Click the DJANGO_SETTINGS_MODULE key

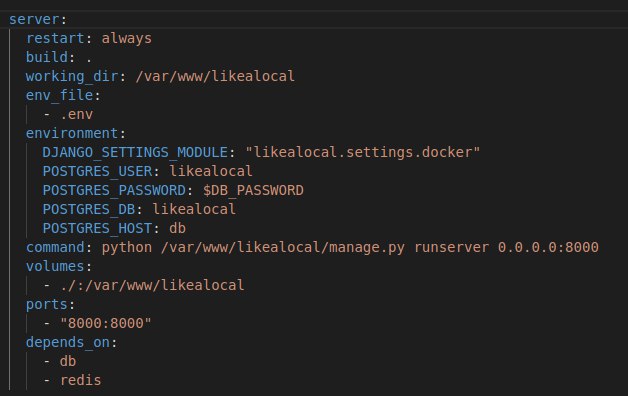coord(135,153)
